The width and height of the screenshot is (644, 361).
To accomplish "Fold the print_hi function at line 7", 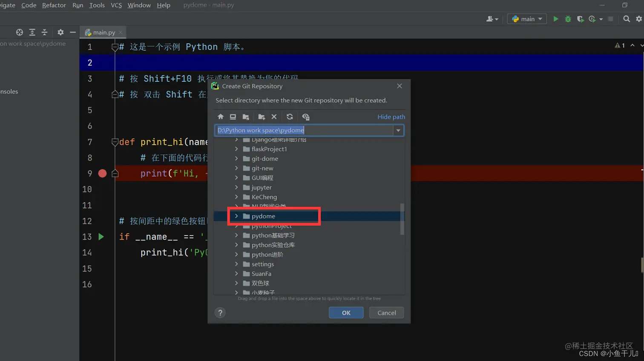I will coord(115,142).
